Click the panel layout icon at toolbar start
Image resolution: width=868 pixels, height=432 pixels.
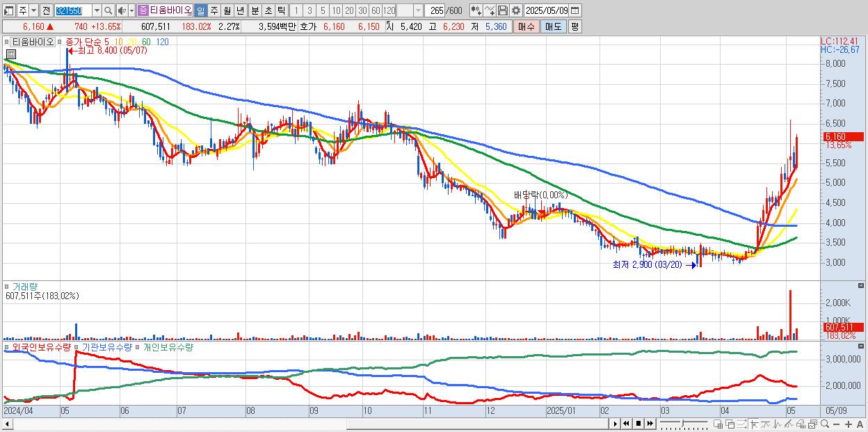pyautogui.click(x=8, y=10)
